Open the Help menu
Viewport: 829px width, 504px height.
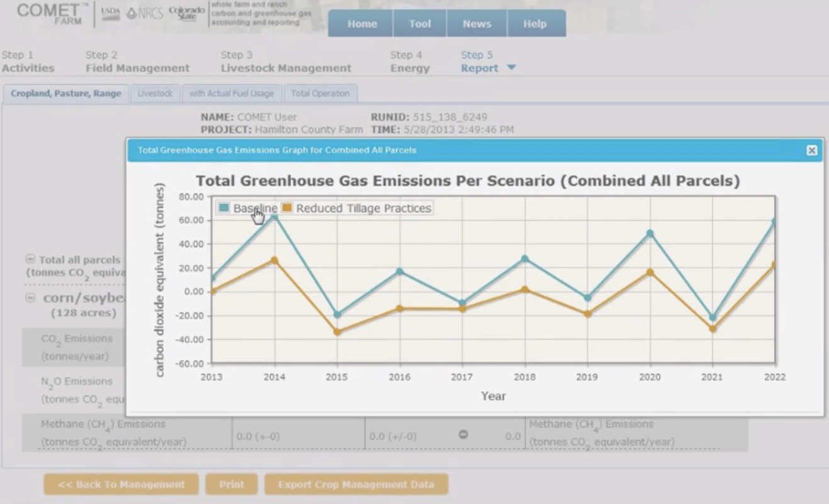tap(536, 23)
